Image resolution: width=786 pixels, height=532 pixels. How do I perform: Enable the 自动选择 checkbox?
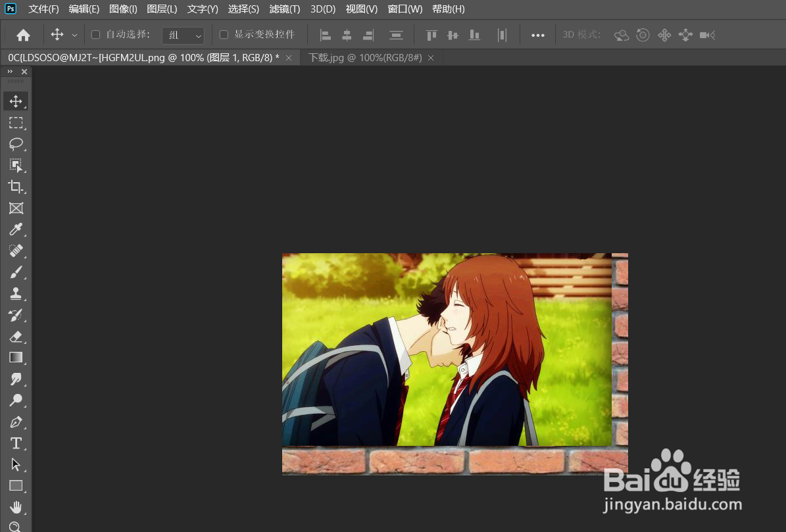96,35
